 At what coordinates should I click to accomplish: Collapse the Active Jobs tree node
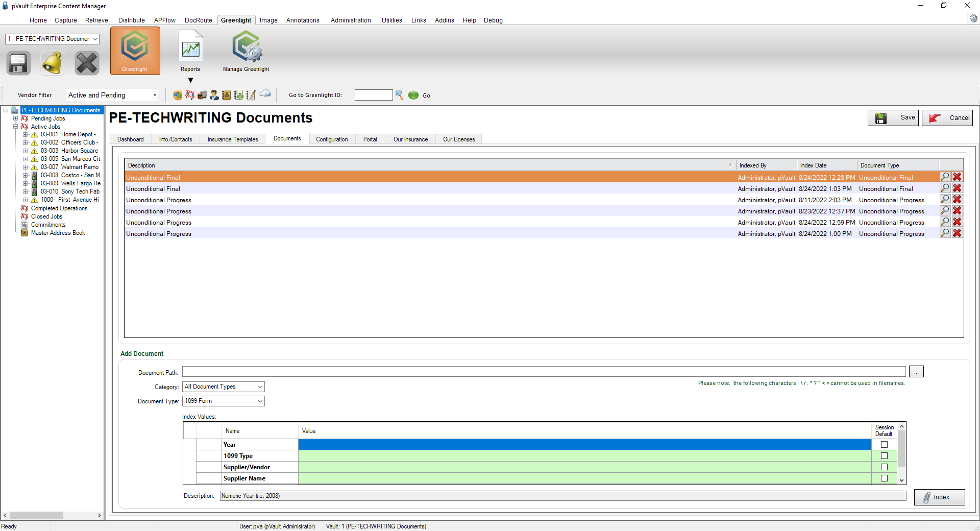[x=15, y=127]
